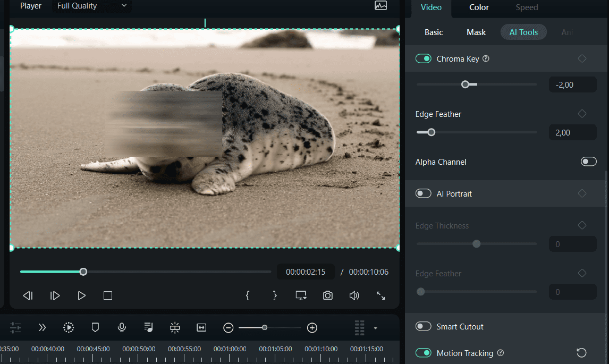Screen dimensions: 609x364
Task: Click the Edge Feather slider handle
Action: (431, 132)
